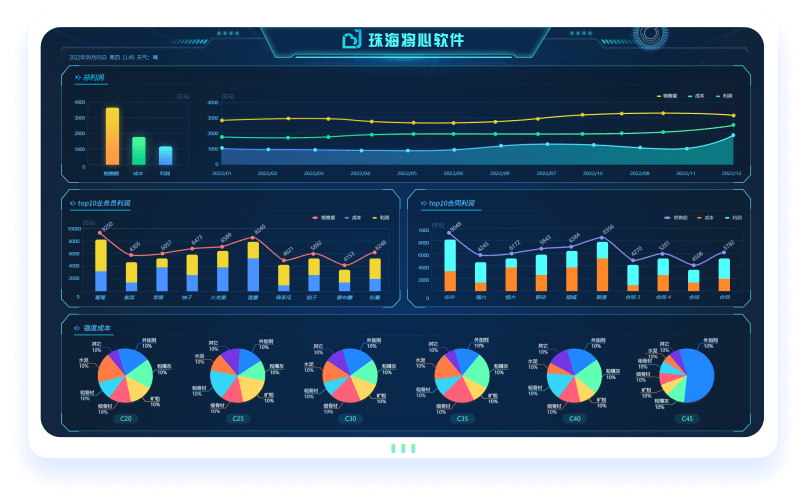Select the C35 pie chart label
The width and height of the screenshot is (806, 502).
(463, 419)
